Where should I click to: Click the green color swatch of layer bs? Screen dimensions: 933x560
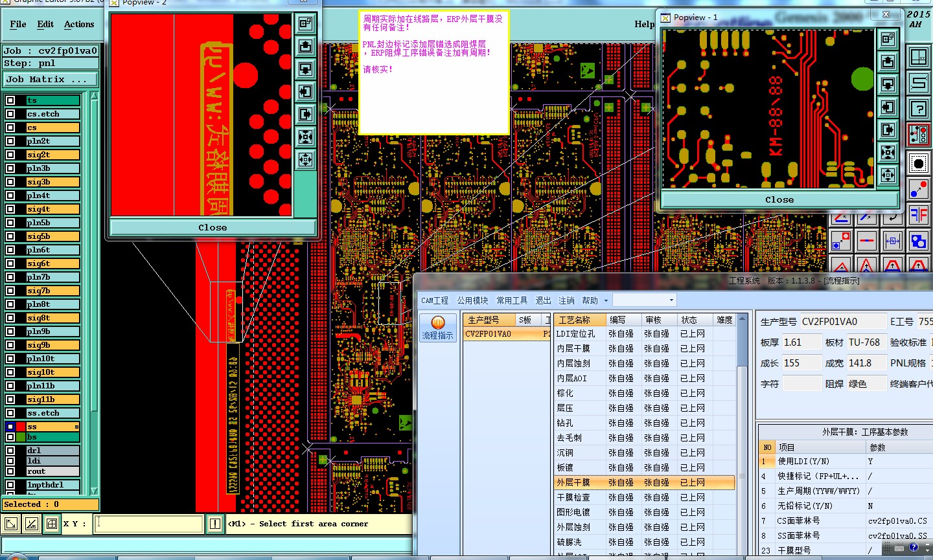point(21,437)
